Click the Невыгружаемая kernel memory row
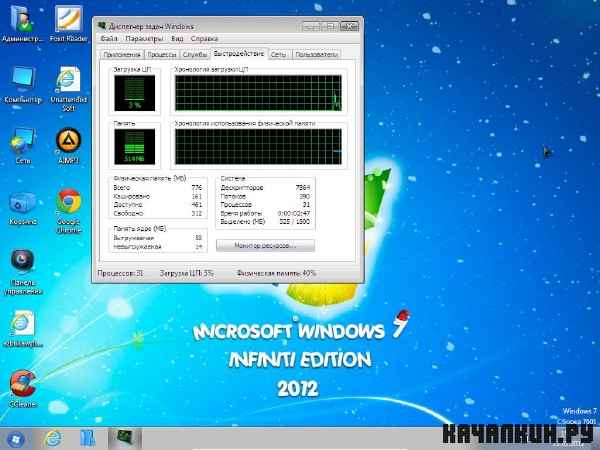The height and width of the screenshot is (450, 600). click(158, 247)
